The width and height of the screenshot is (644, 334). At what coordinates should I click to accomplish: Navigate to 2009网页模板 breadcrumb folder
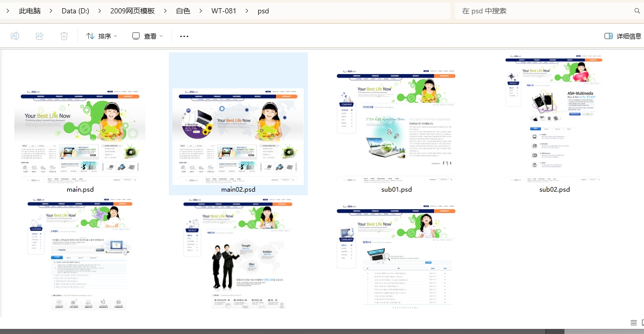132,11
